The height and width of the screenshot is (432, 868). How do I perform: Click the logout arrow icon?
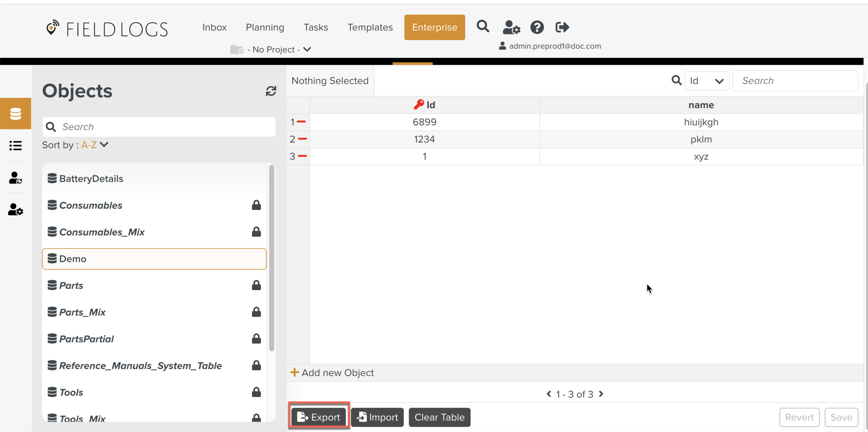562,27
